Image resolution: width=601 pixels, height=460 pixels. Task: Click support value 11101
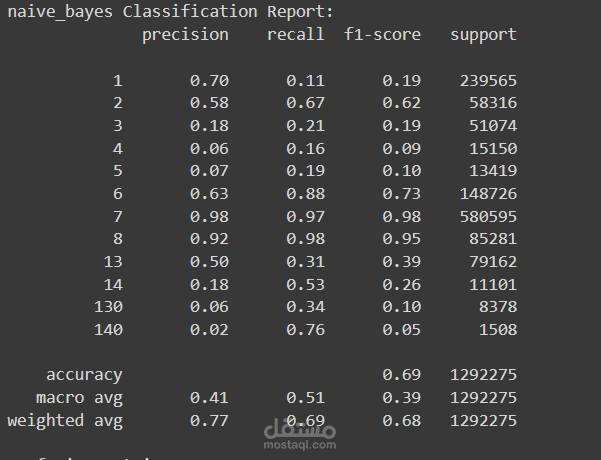coord(493,285)
